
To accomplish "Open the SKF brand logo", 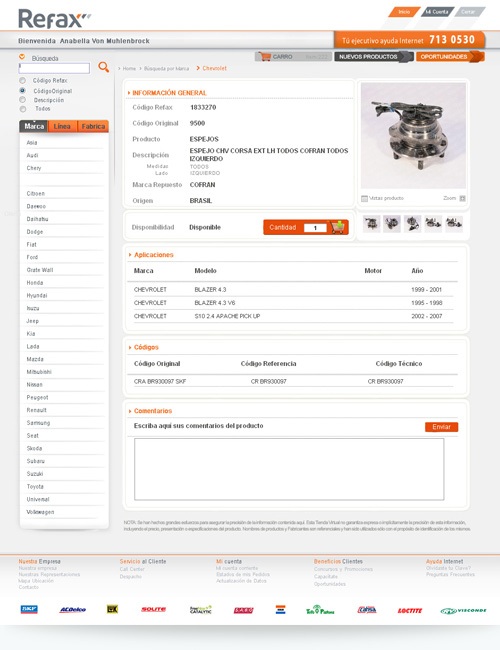I will (29, 609).
